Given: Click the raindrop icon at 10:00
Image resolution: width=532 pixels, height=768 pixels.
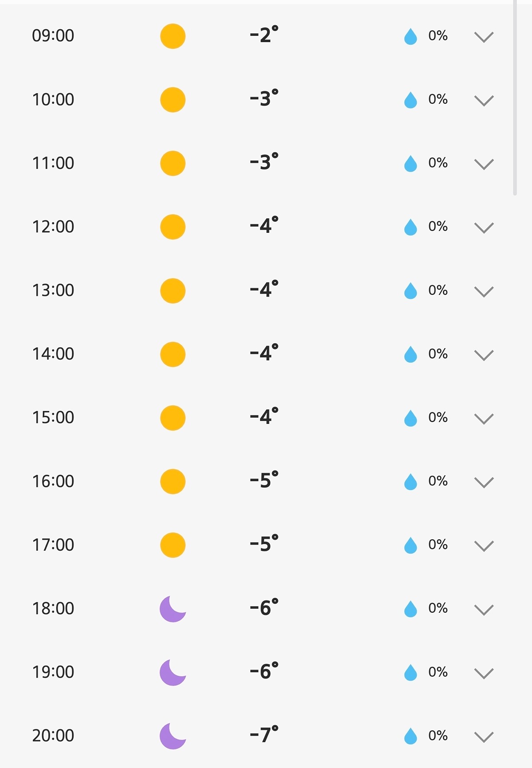Looking at the screenshot, I should [x=411, y=100].
